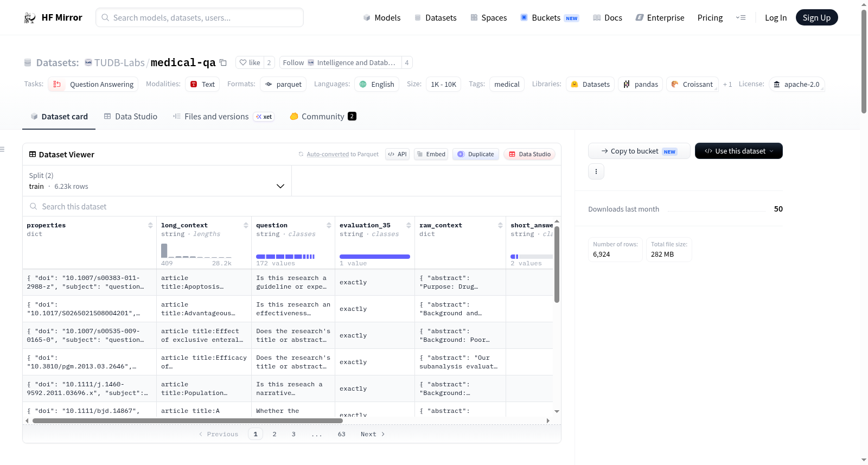Viewport: 868px width, 465px height.
Task: Focus the Search this dataset field
Action: pyautogui.click(x=292, y=206)
